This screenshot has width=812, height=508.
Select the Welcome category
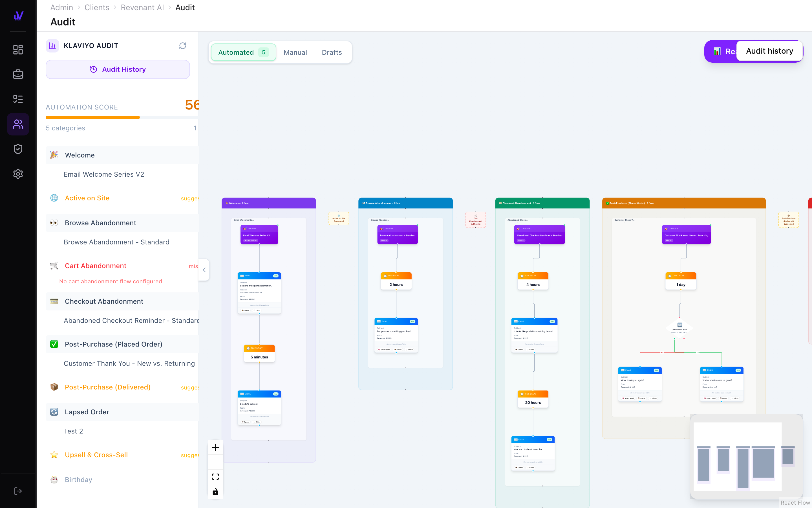click(x=122, y=155)
